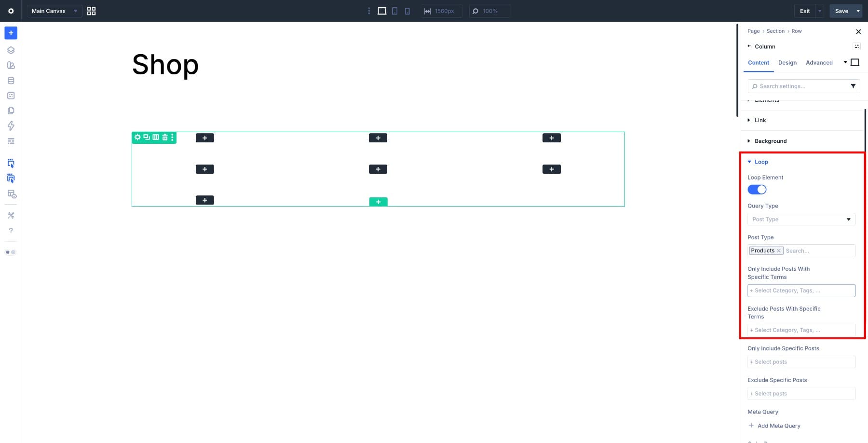Open the help icon in sidebar
Viewport: 868px width, 443px height.
(11, 230)
